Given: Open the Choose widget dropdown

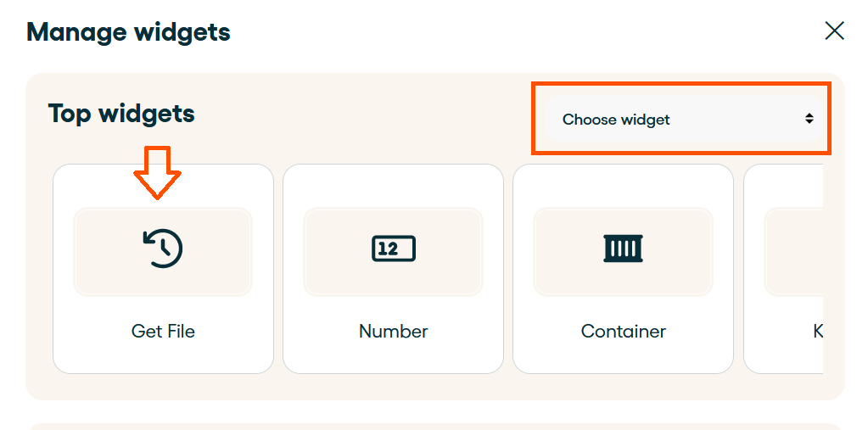Looking at the screenshot, I should (x=685, y=119).
